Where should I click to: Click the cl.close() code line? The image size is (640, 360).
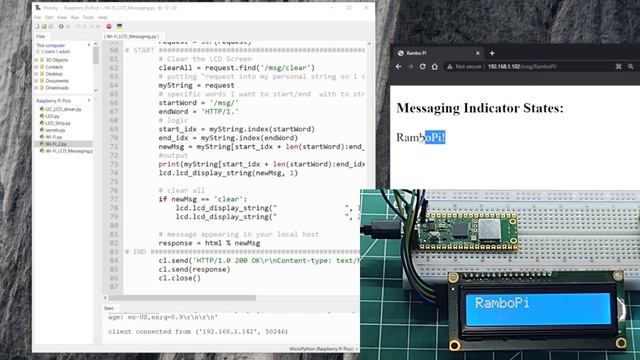point(180,278)
